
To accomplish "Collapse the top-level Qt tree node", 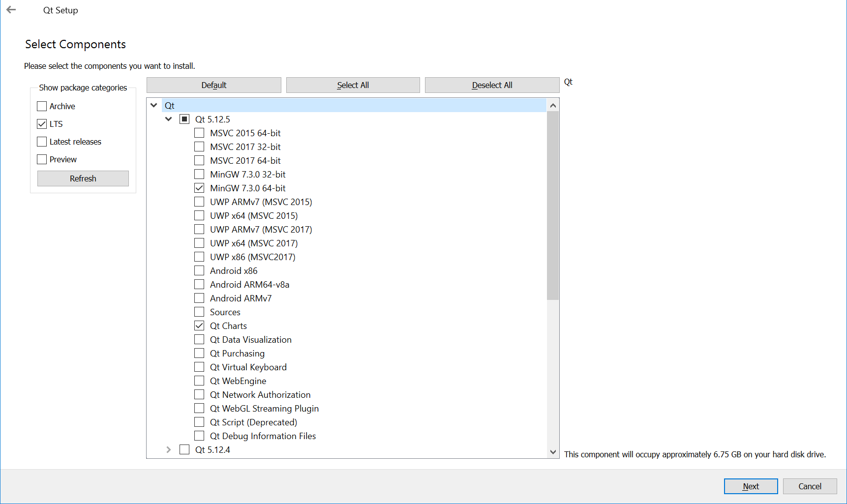I will pyautogui.click(x=154, y=105).
